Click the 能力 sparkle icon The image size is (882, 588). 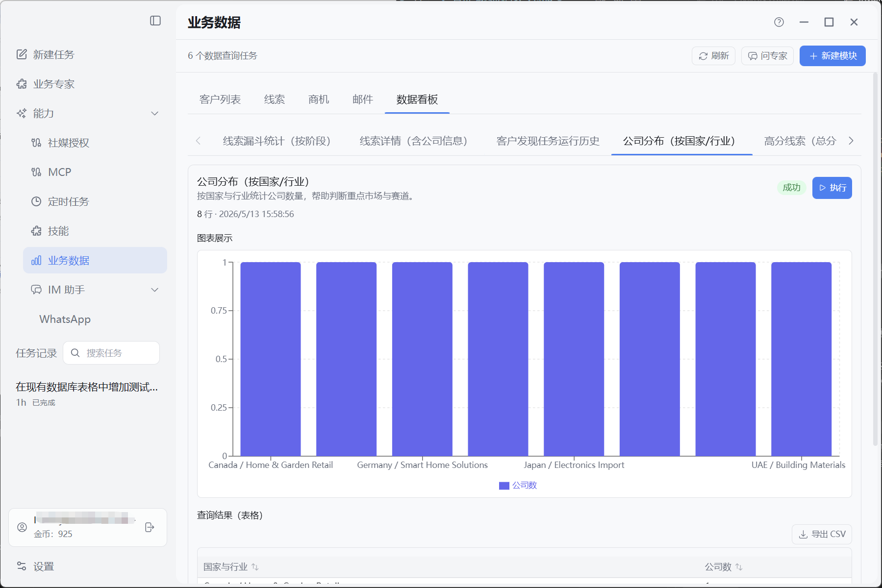pyautogui.click(x=22, y=113)
